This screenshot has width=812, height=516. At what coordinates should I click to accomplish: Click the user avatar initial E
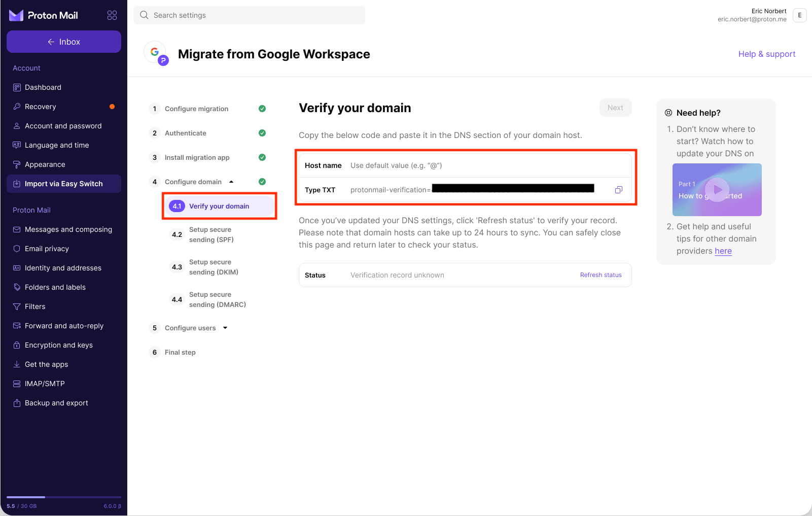pos(800,15)
